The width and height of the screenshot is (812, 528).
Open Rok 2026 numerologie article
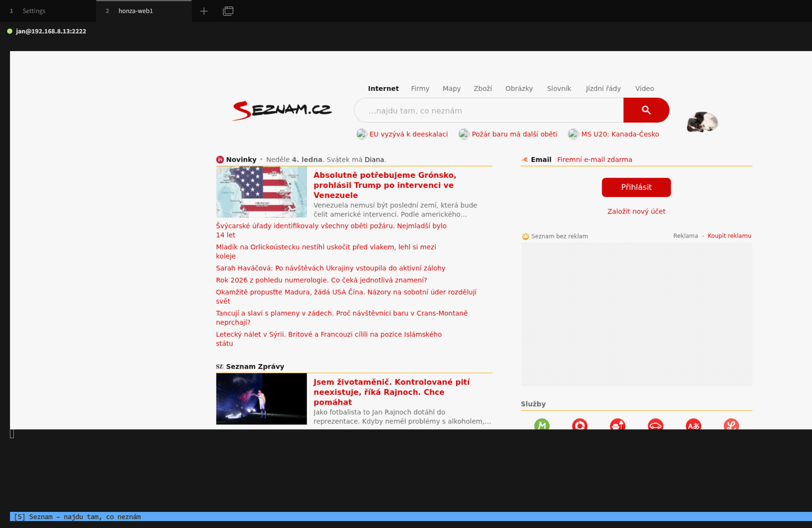(321, 280)
